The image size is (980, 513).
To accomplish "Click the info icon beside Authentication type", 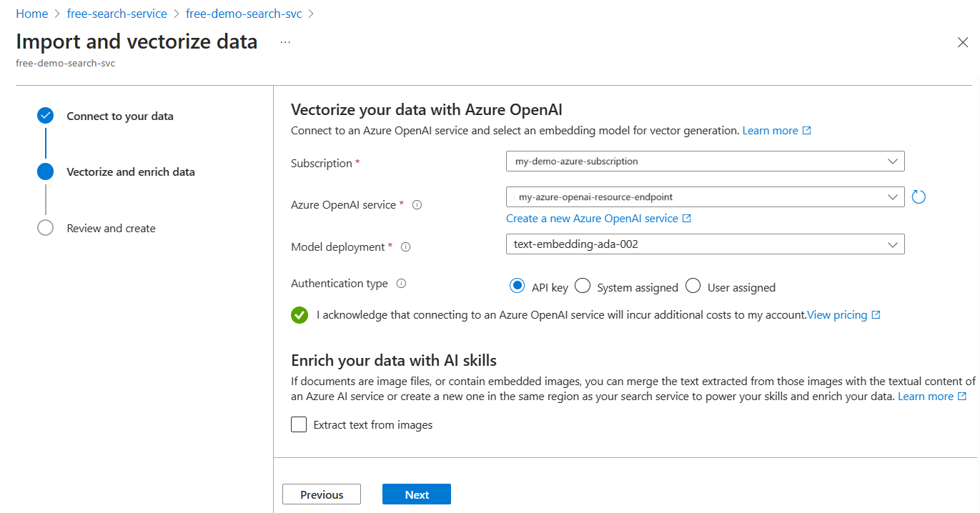I will click(x=401, y=284).
